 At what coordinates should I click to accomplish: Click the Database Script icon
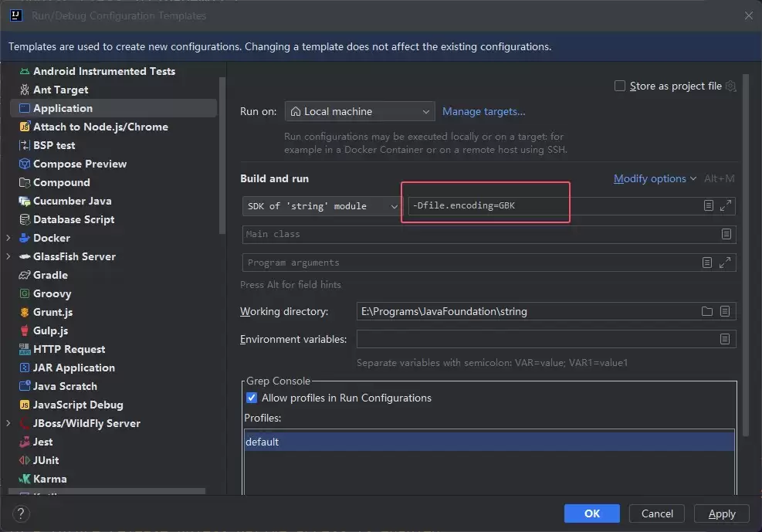tap(24, 219)
